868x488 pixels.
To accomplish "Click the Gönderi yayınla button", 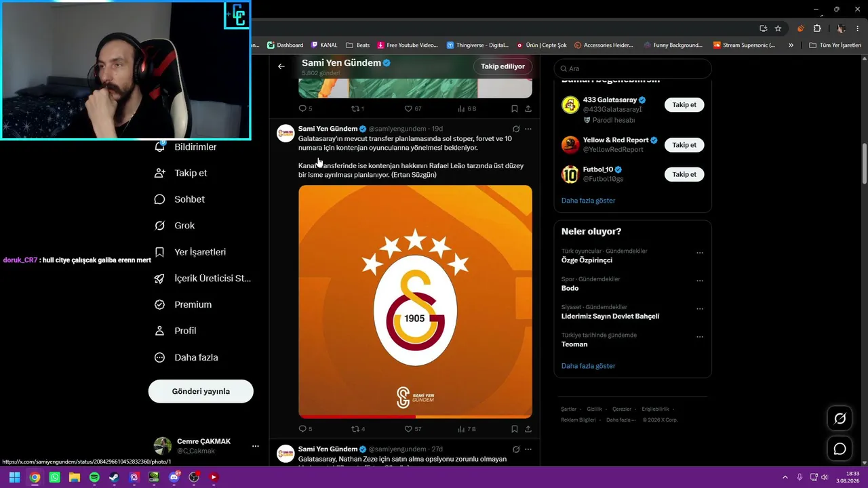I will coord(201,391).
